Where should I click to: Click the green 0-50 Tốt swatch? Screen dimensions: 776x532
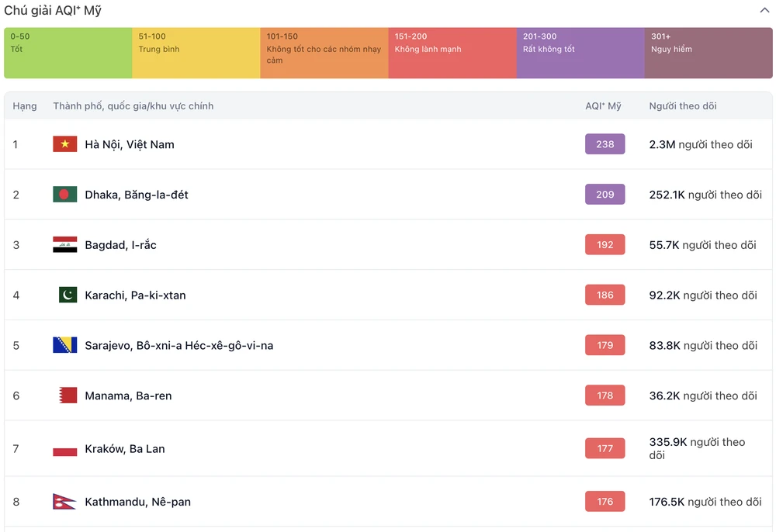68,53
